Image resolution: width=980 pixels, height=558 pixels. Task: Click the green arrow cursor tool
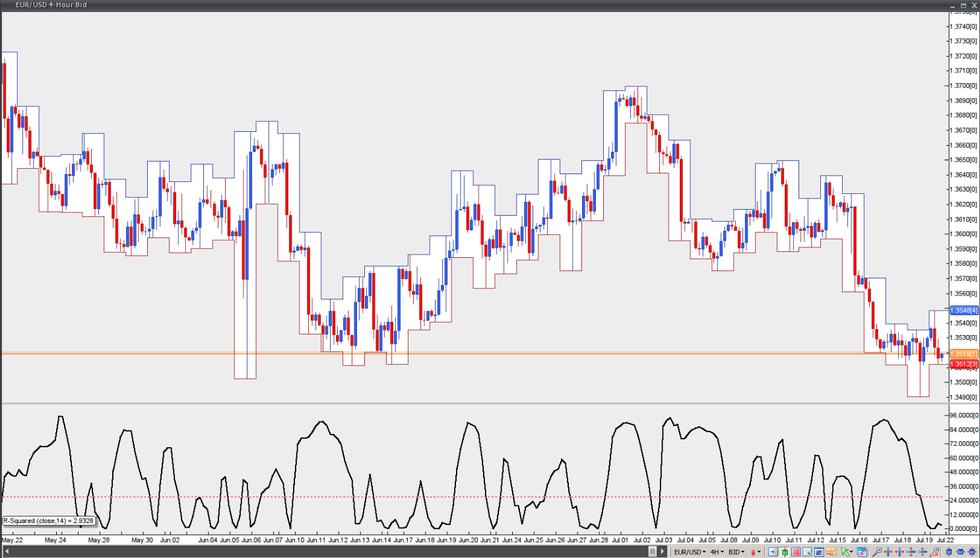coord(845,552)
